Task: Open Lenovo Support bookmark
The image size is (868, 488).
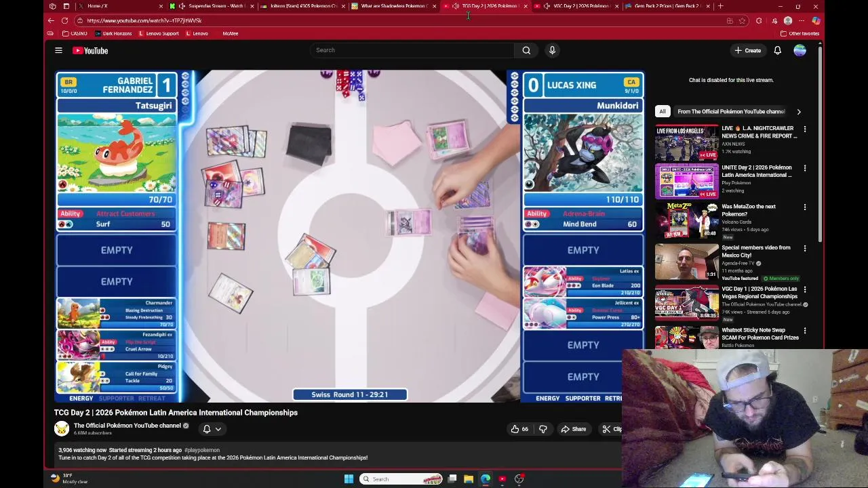Action: pos(158,33)
